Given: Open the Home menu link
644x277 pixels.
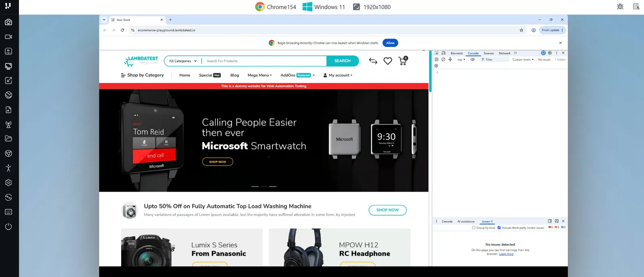Looking at the screenshot, I should click(x=185, y=75).
